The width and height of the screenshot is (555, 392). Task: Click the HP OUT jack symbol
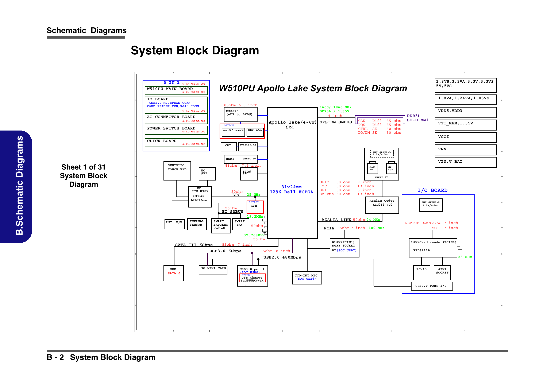pyautogui.click(x=391, y=168)
